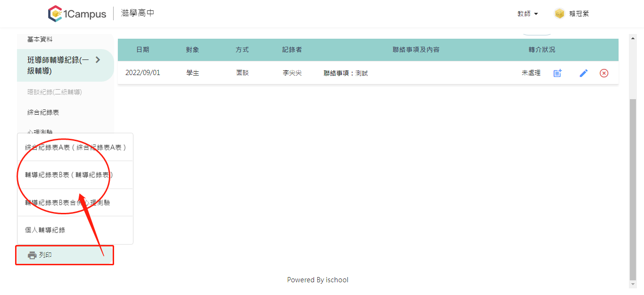Click the printer icon in 列印 button
Image resolution: width=644 pixels, height=295 pixels.
32,255
